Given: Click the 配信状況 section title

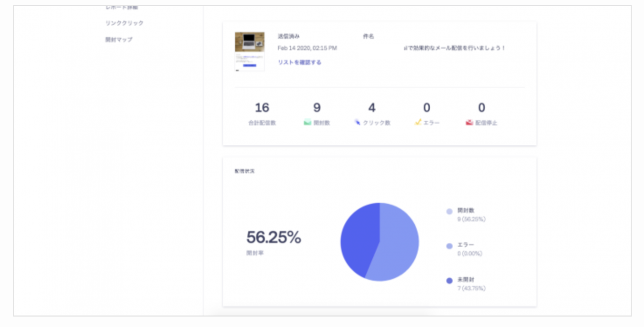Looking at the screenshot, I should 245,171.
